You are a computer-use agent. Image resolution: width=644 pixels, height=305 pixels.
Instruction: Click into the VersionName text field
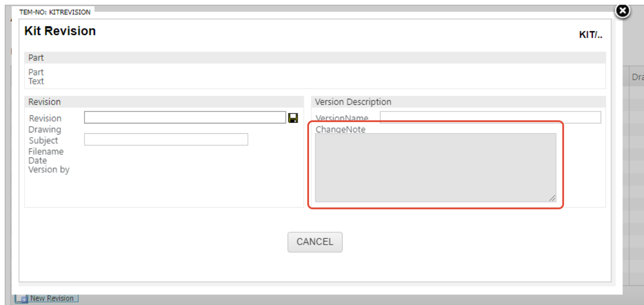(490, 117)
